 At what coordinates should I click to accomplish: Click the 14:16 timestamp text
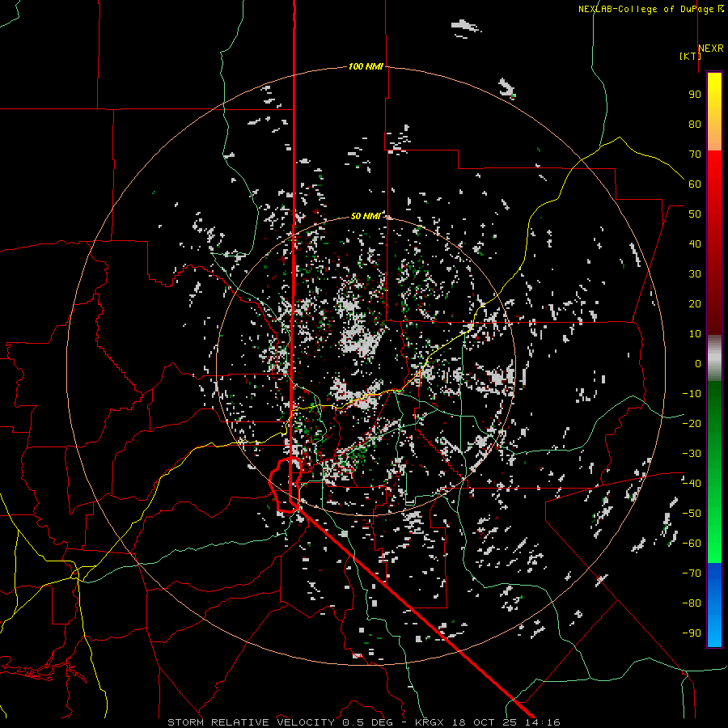(543, 722)
